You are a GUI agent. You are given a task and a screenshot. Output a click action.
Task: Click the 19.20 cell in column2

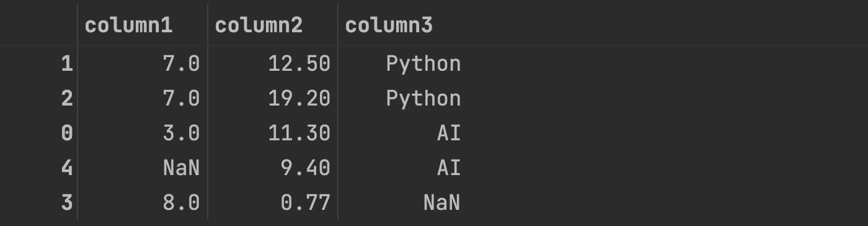[x=299, y=98]
